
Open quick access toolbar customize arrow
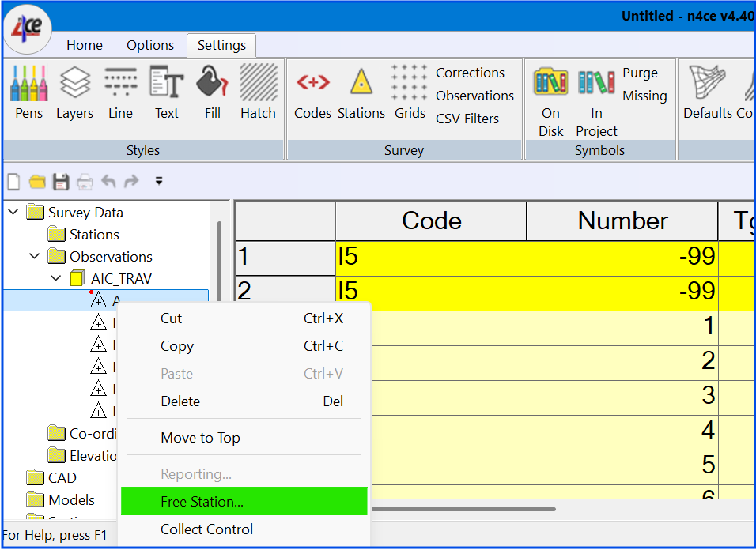[159, 181]
